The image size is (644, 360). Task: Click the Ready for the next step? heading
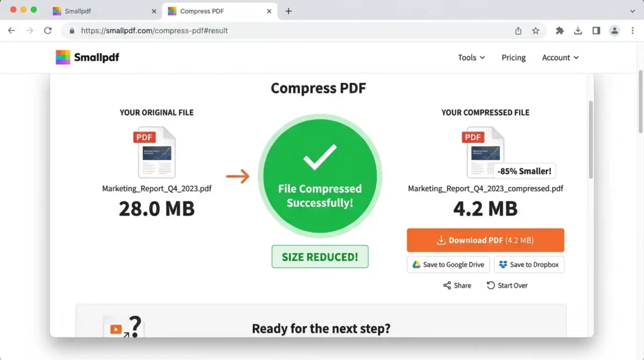point(321,329)
